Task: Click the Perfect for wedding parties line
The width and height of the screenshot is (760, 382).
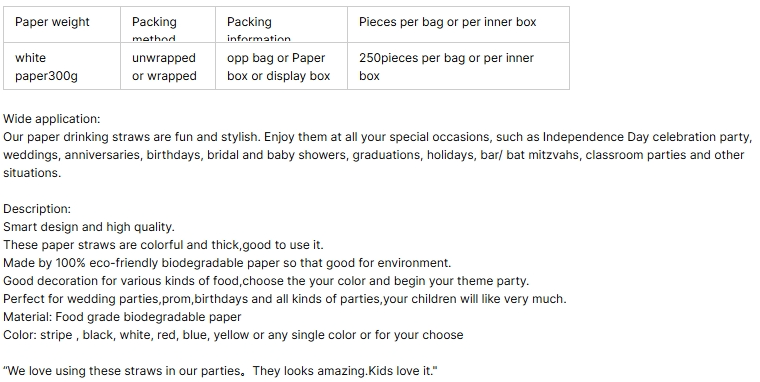Action: (285, 299)
